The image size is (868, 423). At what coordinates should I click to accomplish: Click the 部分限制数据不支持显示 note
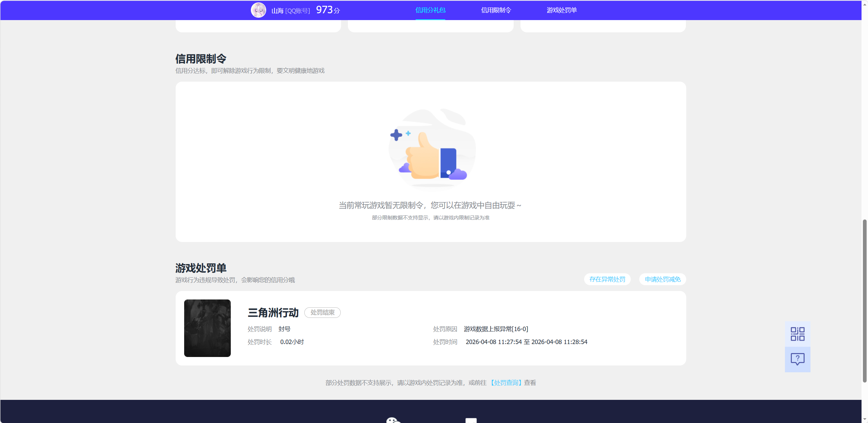431,218
